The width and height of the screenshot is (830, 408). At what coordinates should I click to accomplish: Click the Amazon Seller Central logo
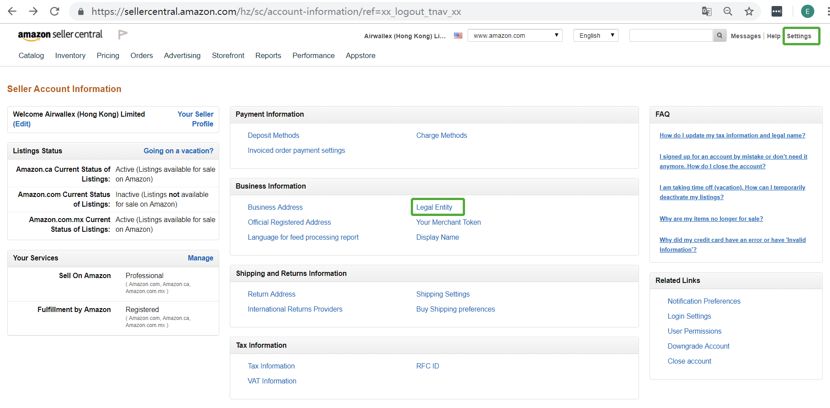coord(60,35)
